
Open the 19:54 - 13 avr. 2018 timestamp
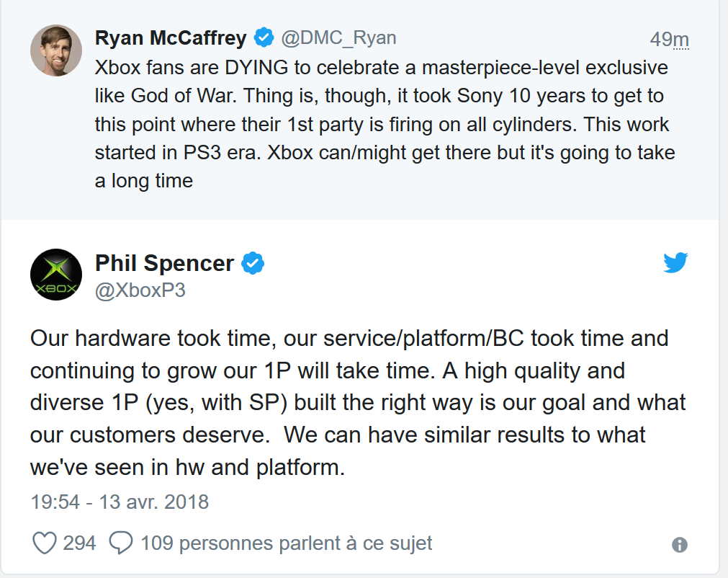point(120,502)
